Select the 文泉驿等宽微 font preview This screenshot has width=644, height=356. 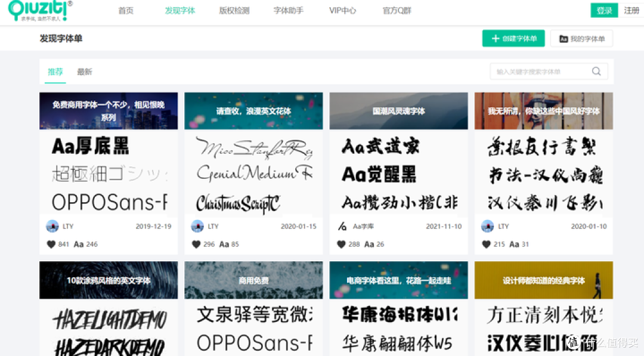click(254, 315)
